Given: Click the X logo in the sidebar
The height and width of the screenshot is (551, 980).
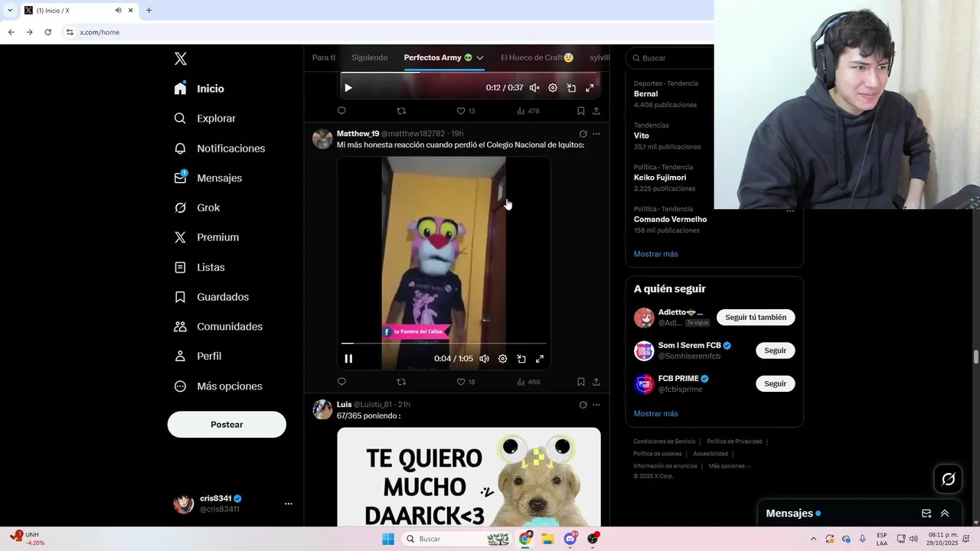Looking at the screenshot, I should [181, 58].
